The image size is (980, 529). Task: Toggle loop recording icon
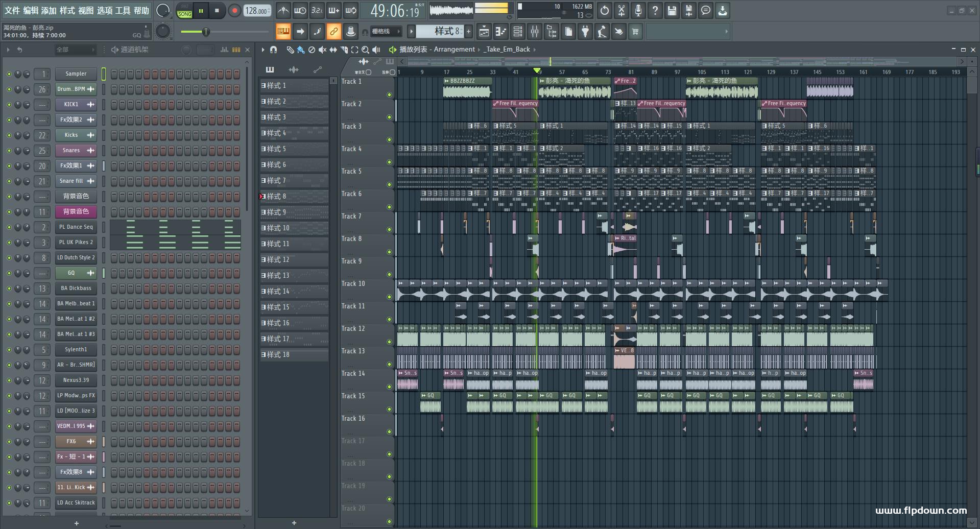(350, 10)
